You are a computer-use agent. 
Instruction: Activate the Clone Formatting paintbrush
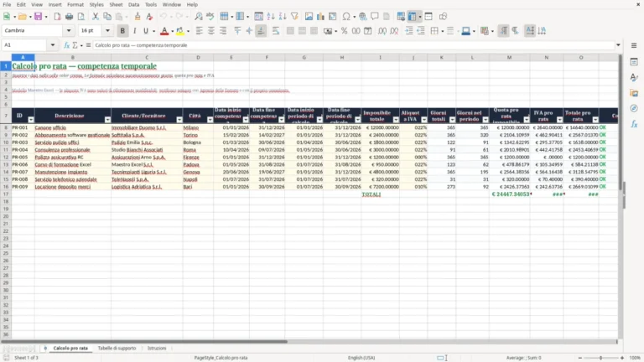(x=138, y=17)
